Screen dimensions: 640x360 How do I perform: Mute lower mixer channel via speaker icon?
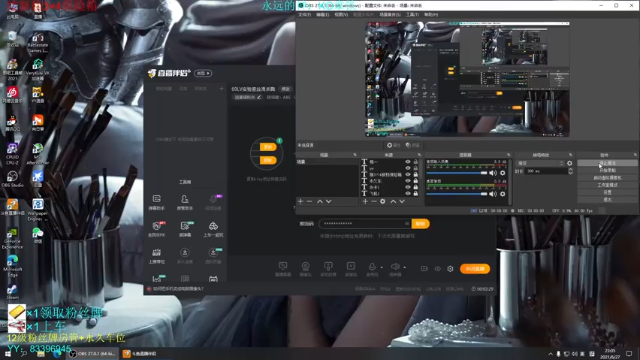click(493, 194)
